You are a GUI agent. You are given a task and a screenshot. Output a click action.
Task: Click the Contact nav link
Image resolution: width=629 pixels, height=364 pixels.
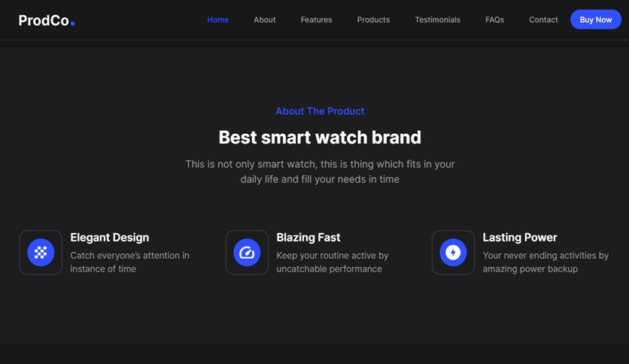coord(543,20)
